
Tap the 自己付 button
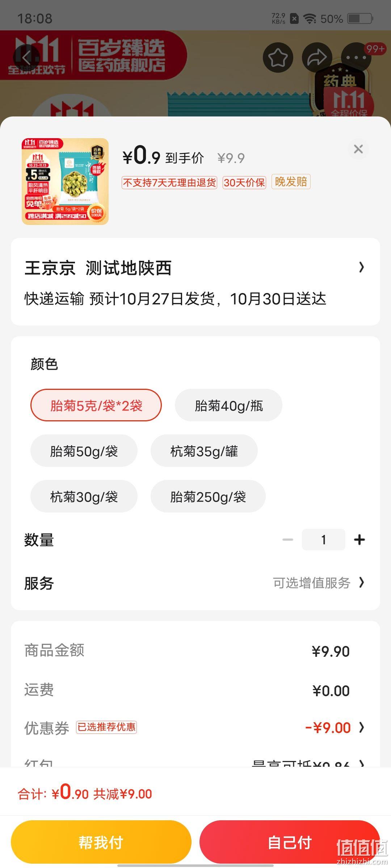click(x=290, y=842)
